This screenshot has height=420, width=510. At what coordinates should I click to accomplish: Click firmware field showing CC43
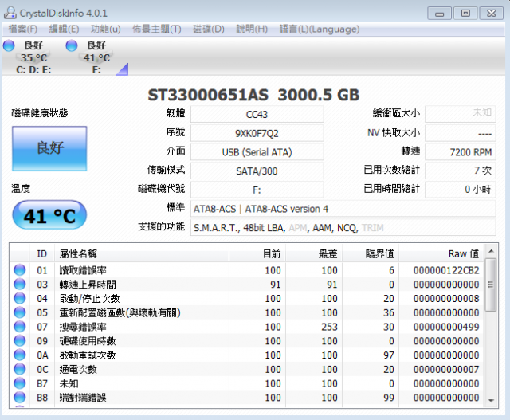[257, 115]
